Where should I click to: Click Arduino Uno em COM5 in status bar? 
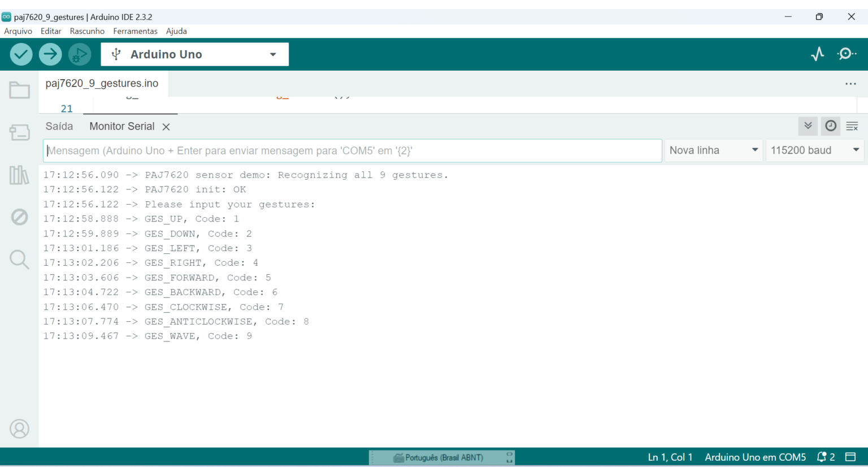coord(755,457)
